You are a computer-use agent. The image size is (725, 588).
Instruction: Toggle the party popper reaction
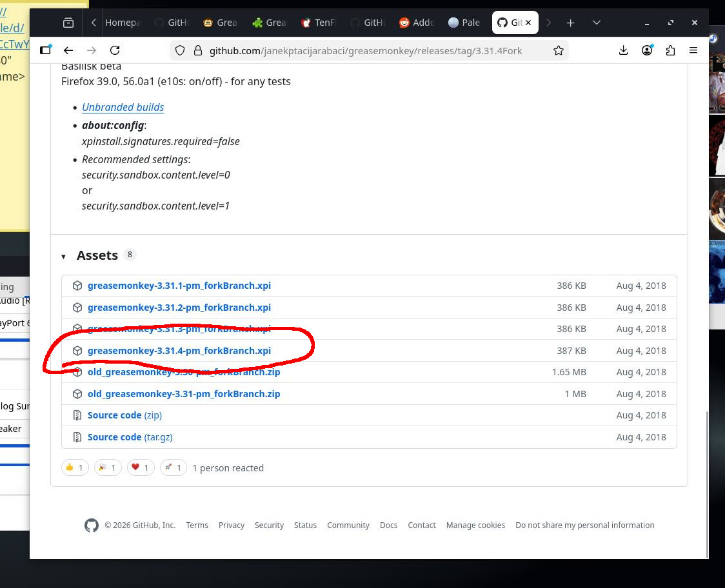(108, 468)
